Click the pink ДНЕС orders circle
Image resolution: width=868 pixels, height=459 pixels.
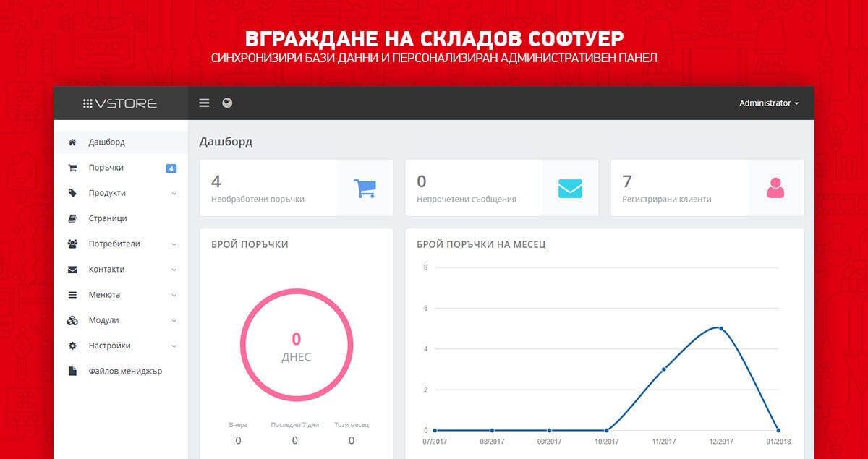296,346
